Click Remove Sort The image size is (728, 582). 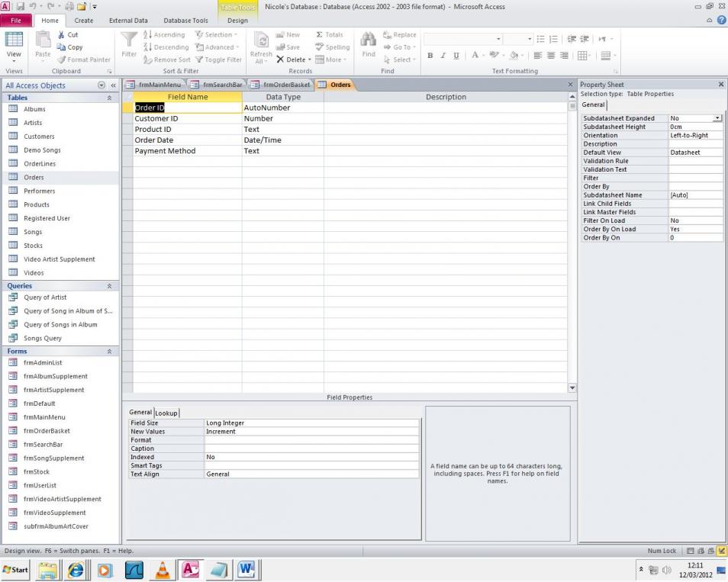(166, 59)
